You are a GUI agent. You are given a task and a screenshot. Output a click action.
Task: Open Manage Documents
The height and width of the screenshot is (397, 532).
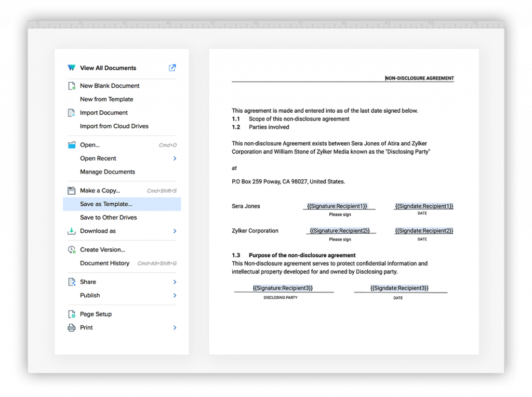point(108,172)
